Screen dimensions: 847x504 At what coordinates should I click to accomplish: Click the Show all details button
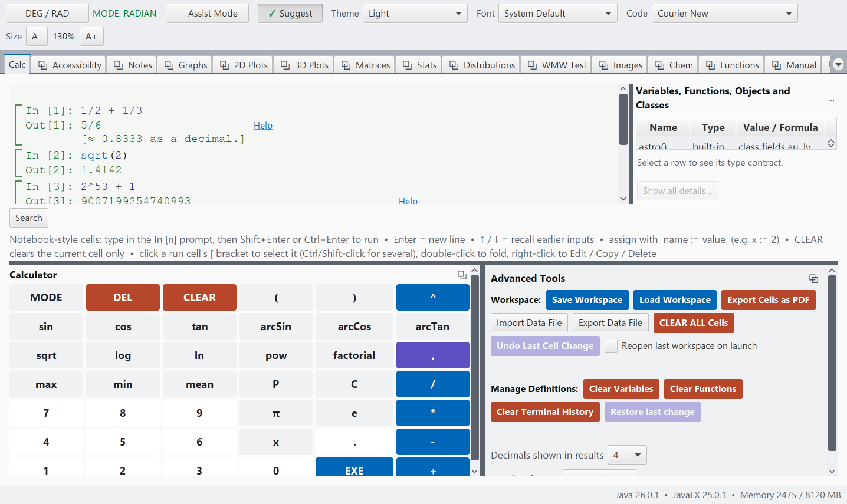tap(677, 191)
